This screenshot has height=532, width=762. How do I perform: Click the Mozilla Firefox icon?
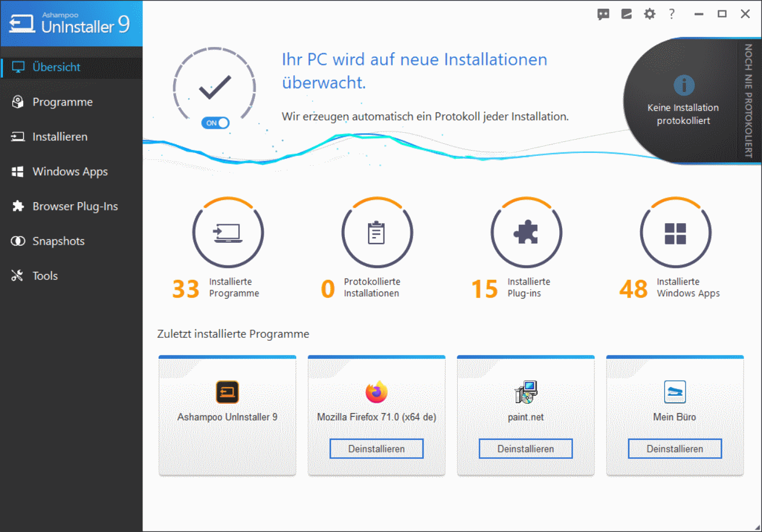[377, 392]
